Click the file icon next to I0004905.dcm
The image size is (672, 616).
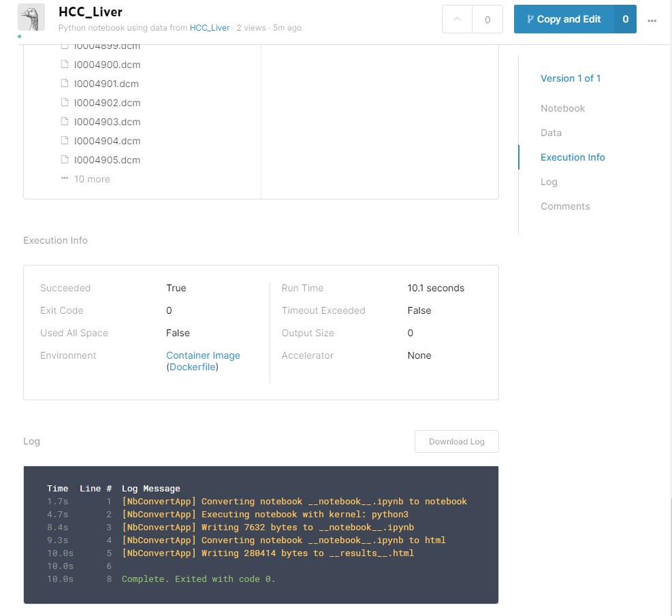pyautogui.click(x=65, y=159)
